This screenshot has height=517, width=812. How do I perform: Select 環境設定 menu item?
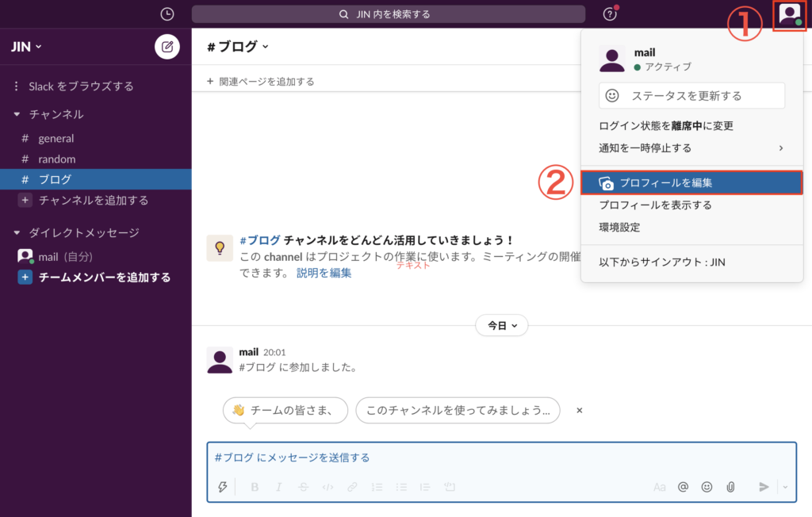[619, 228]
